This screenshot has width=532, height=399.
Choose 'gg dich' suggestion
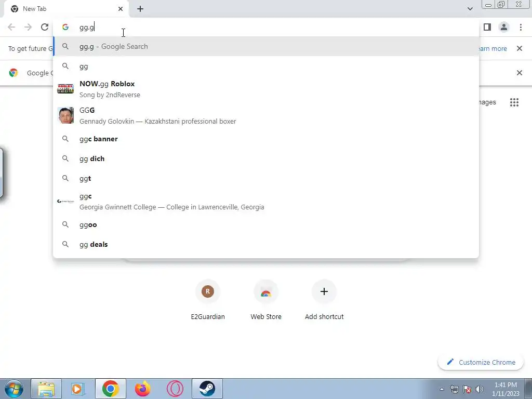pyautogui.click(x=267, y=158)
